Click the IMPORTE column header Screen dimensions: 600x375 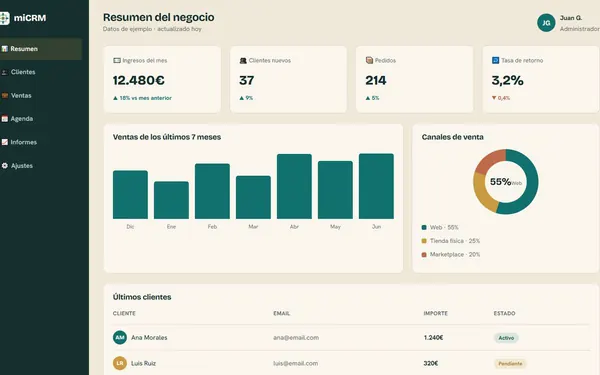[435, 313]
